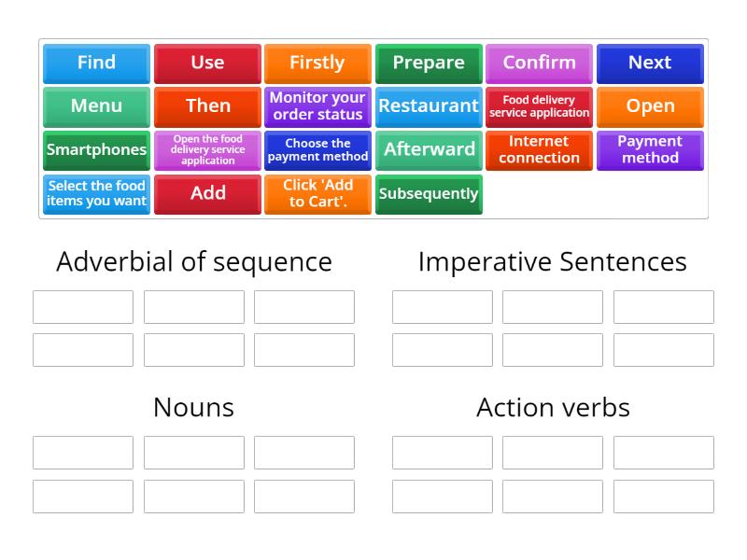Select the 'Internet connection' tile
Image resolution: width=747 pixels, height=560 pixels.
pos(539,149)
